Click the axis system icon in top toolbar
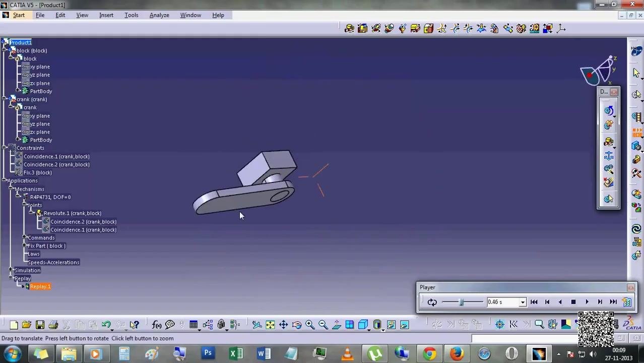This screenshot has width=644, height=363. [x=561, y=28]
